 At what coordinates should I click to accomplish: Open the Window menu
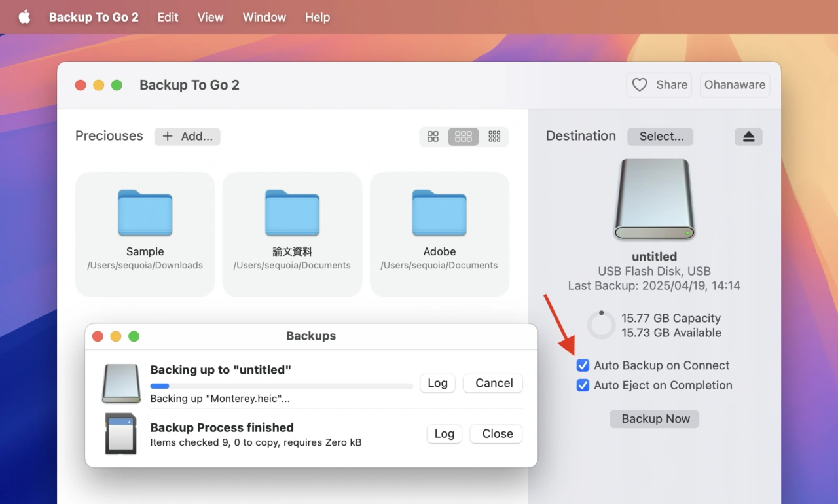pyautogui.click(x=264, y=17)
